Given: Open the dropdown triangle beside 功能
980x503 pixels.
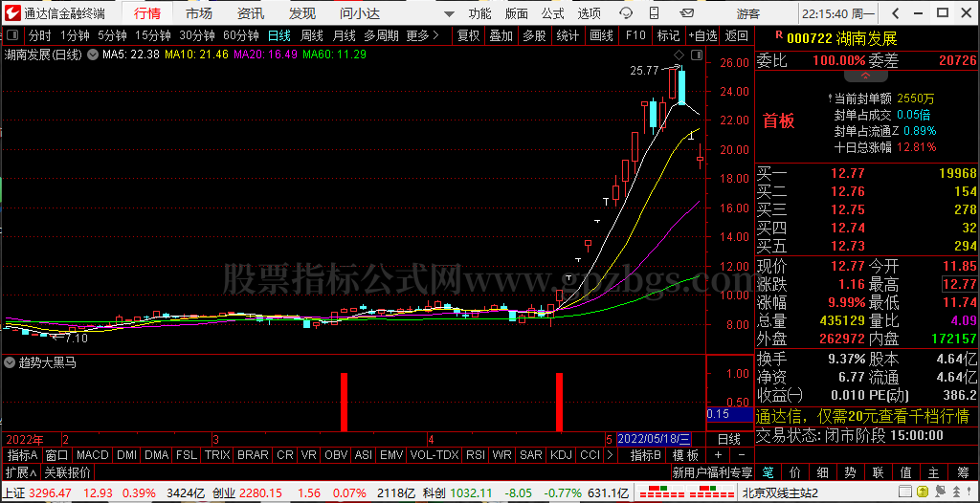Looking at the screenshot, I should tap(449, 13).
